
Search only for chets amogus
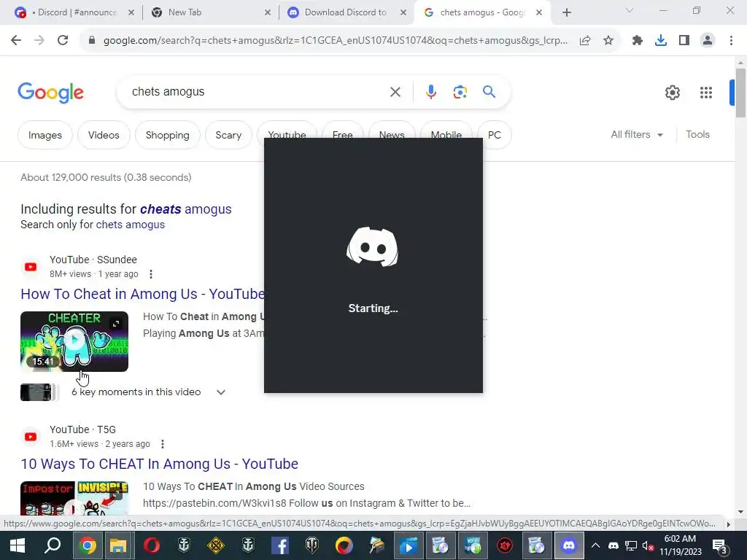click(x=130, y=225)
